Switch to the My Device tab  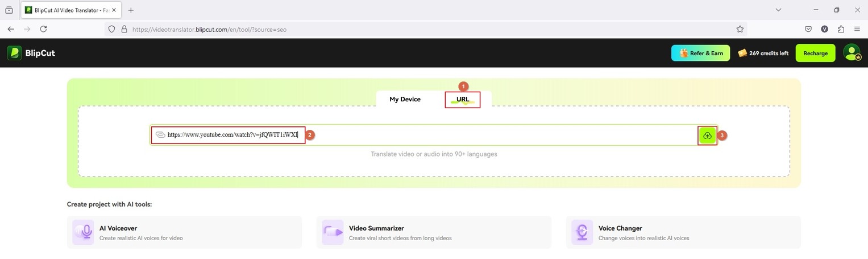click(x=405, y=99)
